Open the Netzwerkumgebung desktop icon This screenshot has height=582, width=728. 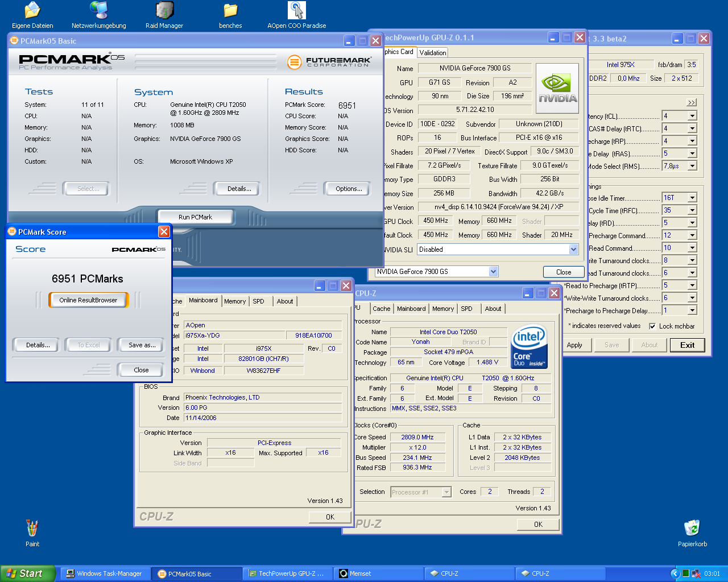[99, 15]
